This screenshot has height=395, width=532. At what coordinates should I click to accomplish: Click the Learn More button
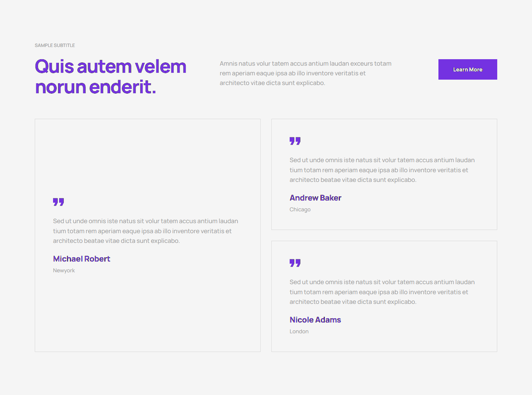tap(467, 69)
